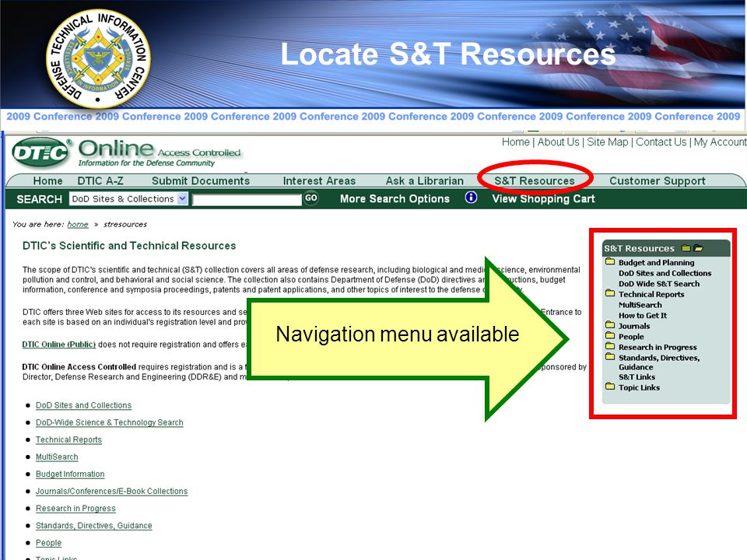
Task: Open the DoD Sites & Collections search dropdown
Action: 128,198
